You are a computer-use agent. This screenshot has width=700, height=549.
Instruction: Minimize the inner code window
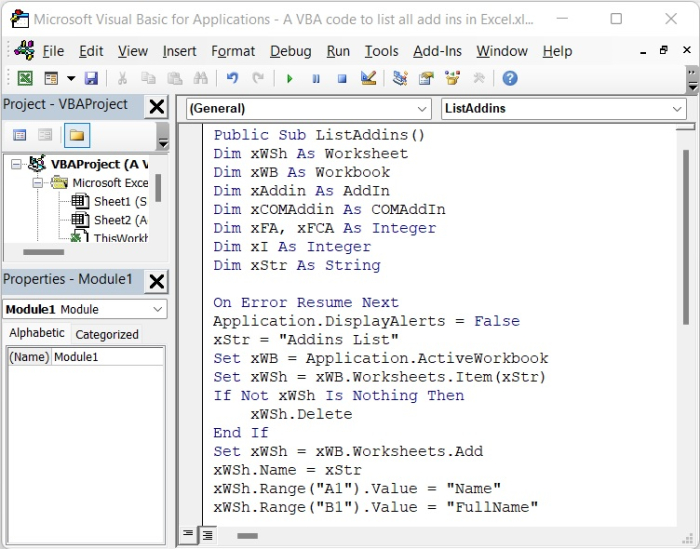tap(643, 52)
